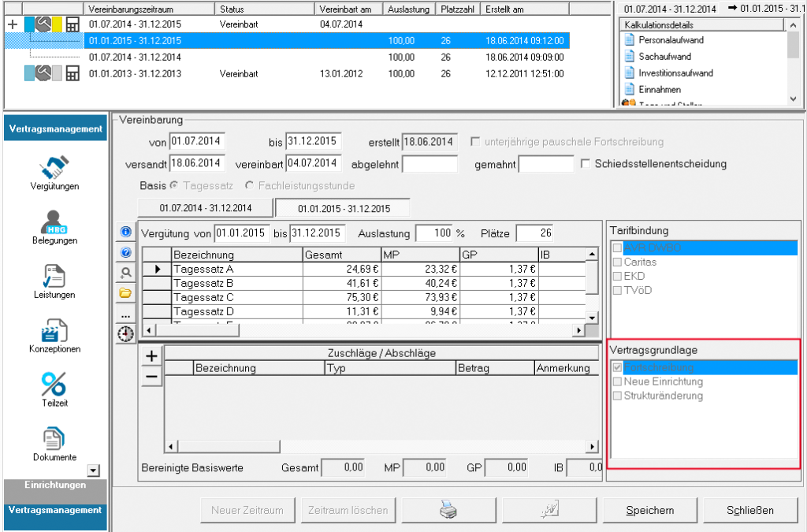Open the Teilzeit percent icon
This screenshot has width=807, height=532.
(x=54, y=385)
